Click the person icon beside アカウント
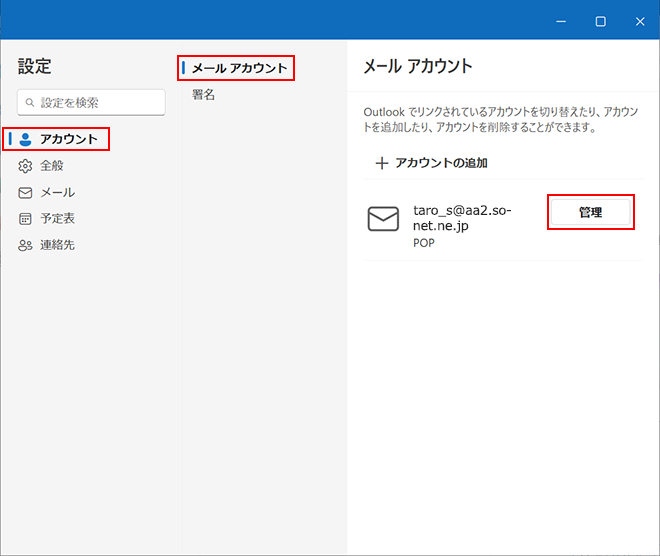Viewport: 660px width, 556px height. [26, 140]
